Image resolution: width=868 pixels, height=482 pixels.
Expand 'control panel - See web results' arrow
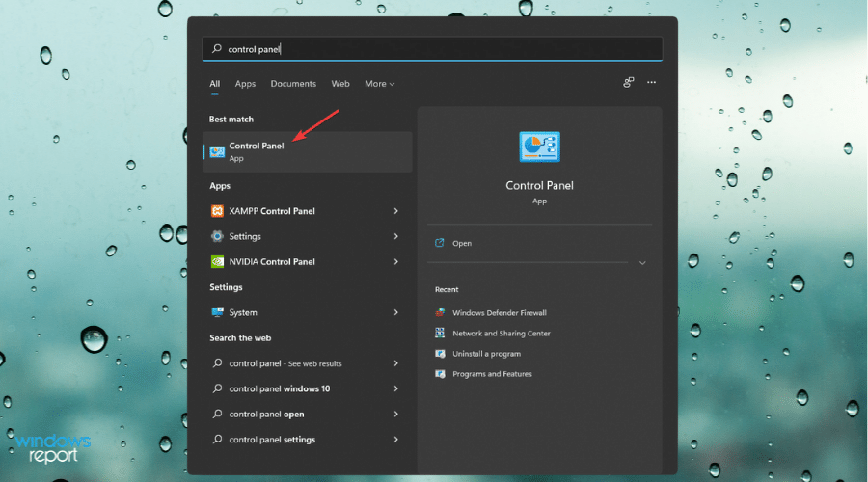pyautogui.click(x=395, y=363)
